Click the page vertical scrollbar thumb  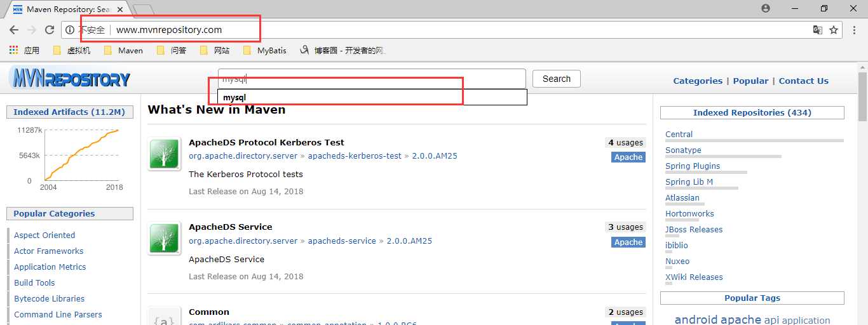click(862, 97)
